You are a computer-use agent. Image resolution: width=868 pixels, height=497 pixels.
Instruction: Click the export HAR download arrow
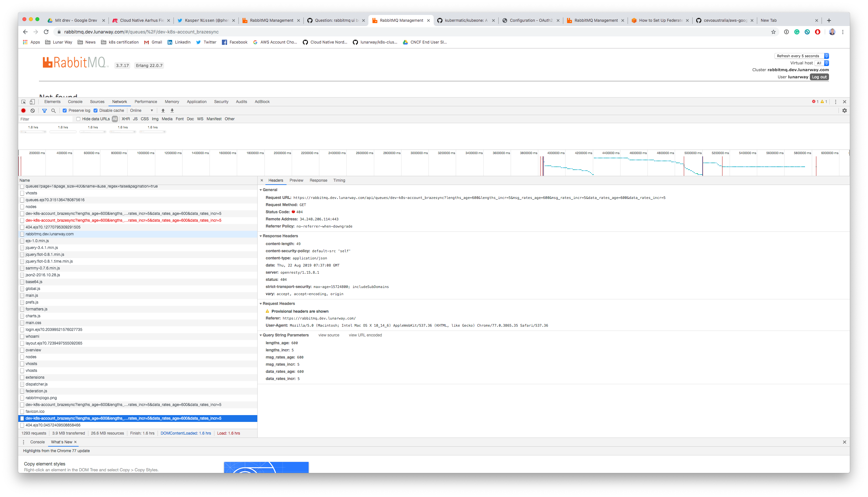coord(172,111)
